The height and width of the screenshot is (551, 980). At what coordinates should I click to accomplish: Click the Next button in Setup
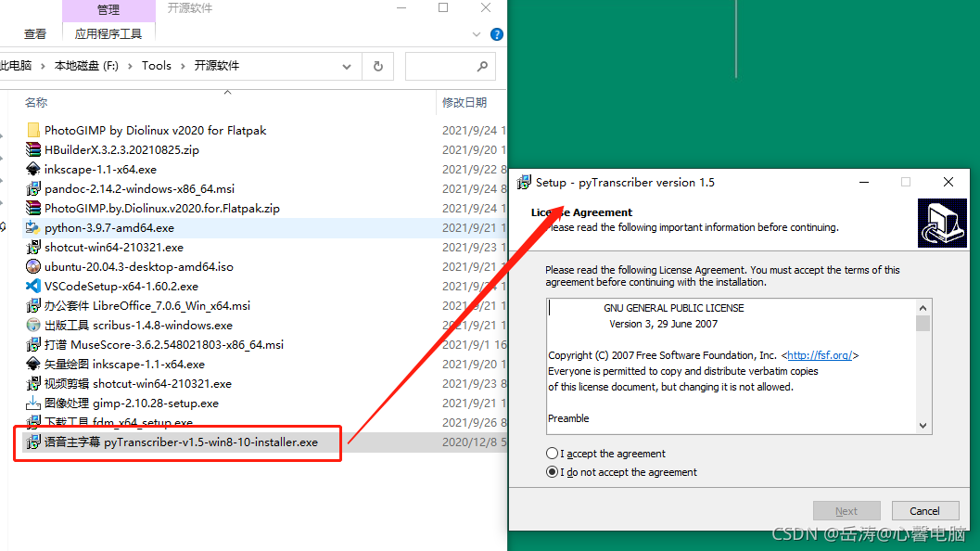[846, 511]
